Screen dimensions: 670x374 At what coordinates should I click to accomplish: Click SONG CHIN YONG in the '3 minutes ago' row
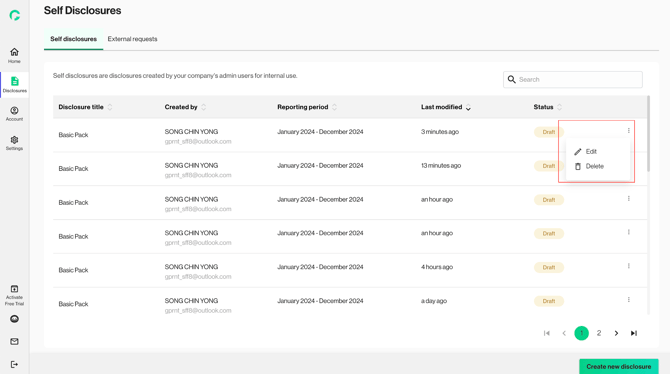[191, 132]
